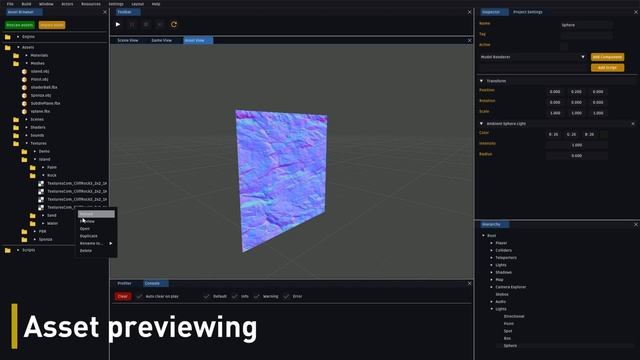Screen dimensions: 640x360
Task: Click the Intensity value field
Action: pos(577,145)
